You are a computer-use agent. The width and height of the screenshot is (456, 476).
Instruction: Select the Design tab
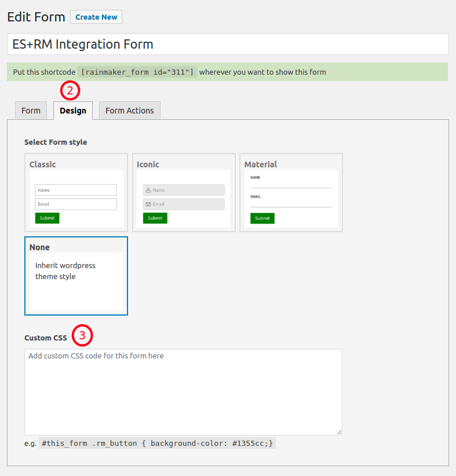coord(73,111)
